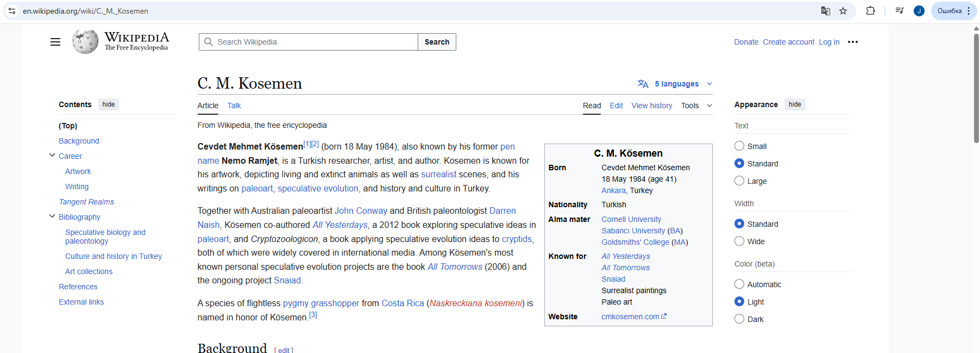Collapse the Bibliography section in contents

[x=52, y=216]
